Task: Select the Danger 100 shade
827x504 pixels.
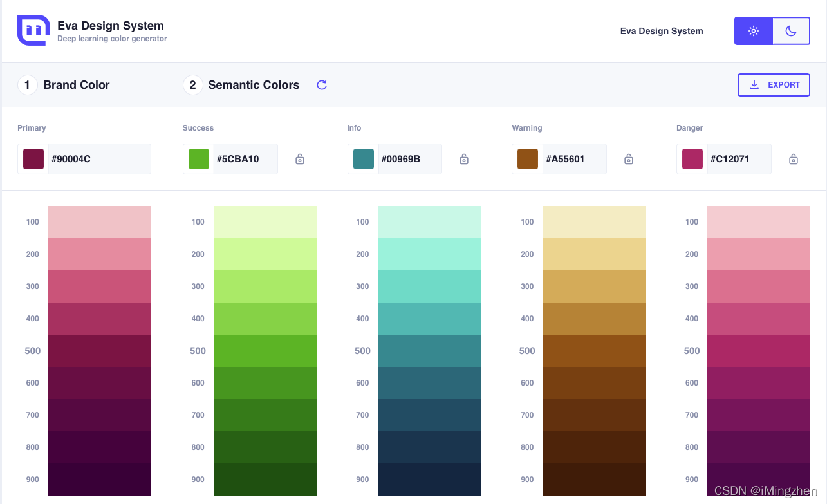Action: (759, 222)
